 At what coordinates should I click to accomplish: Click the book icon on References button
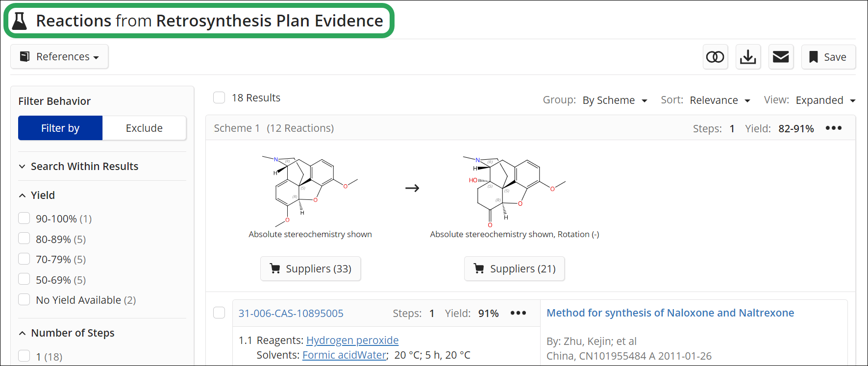click(x=25, y=57)
